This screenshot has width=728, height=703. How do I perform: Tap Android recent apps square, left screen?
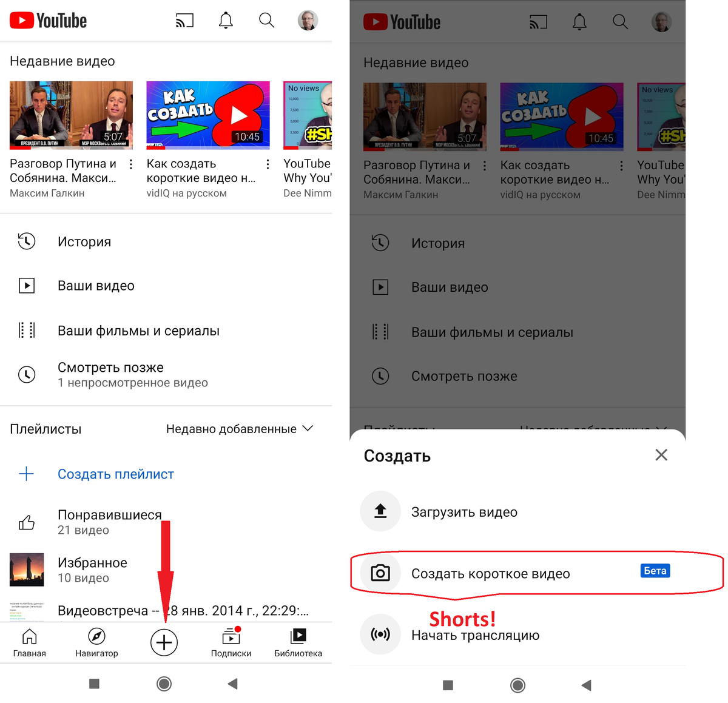pos(94,684)
